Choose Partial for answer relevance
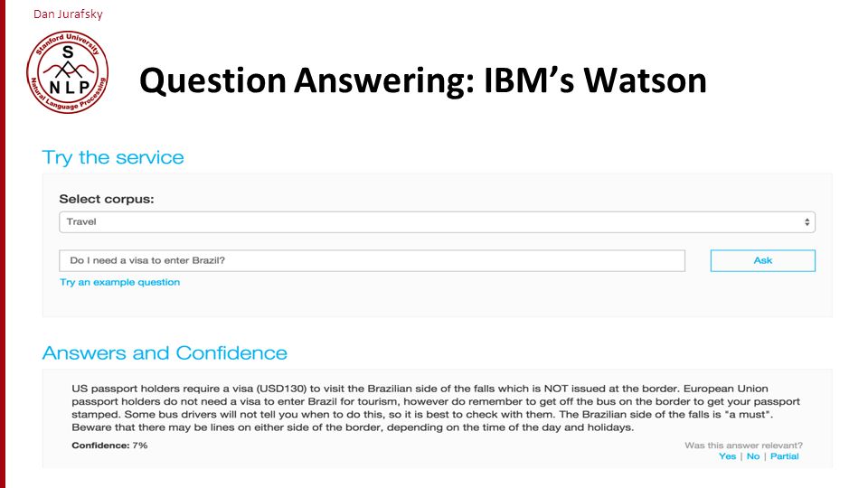The width and height of the screenshot is (868, 488). coord(785,456)
